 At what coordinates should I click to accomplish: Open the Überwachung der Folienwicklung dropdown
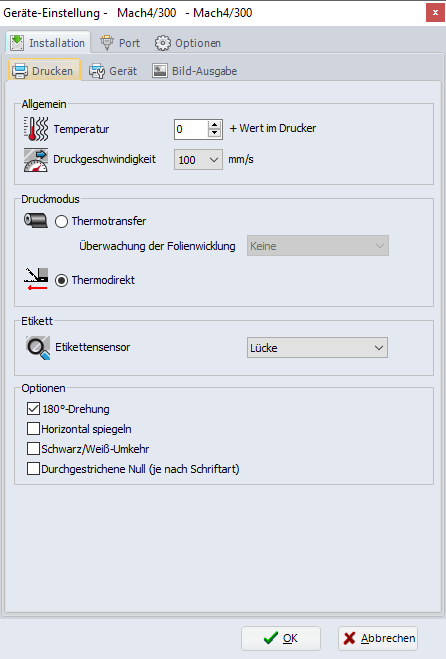pos(317,246)
